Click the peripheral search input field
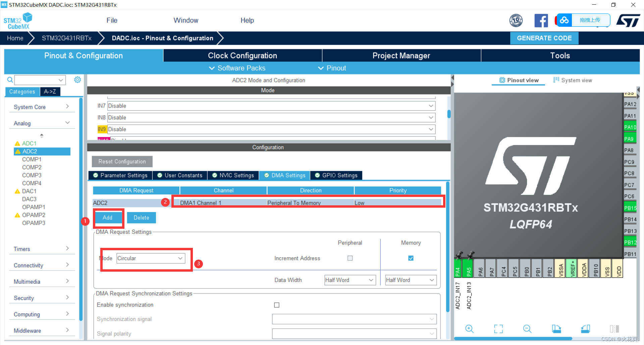Screen dimensions: 644x345 click(x=40, y=80)
